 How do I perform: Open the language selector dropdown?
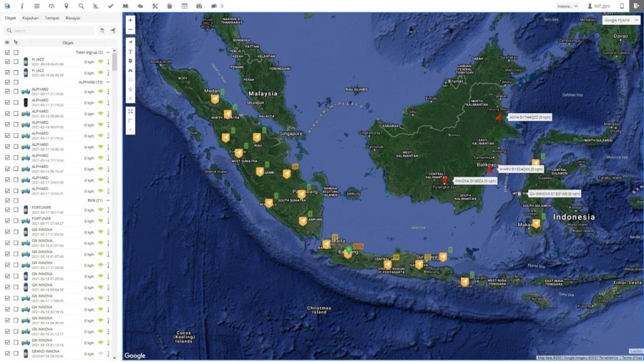567,6
